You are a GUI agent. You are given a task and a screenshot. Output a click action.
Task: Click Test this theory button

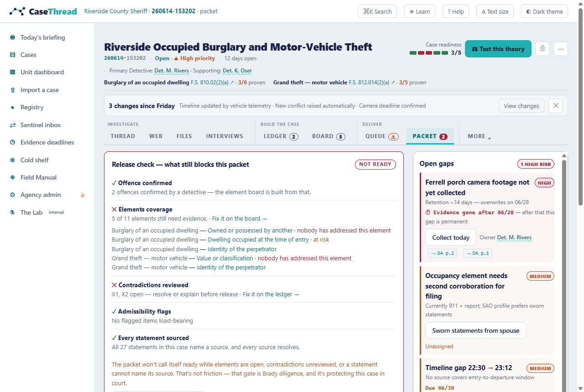(x=498, y=49)
